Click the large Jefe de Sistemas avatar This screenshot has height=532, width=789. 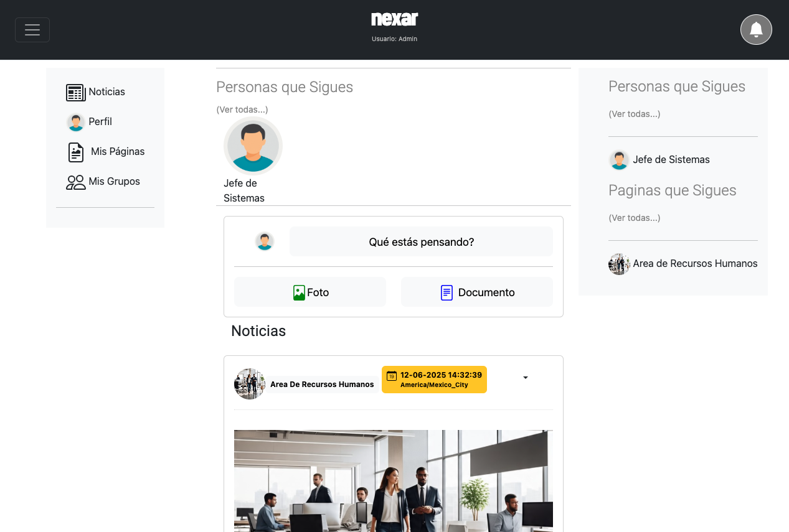tap(253, 146)
